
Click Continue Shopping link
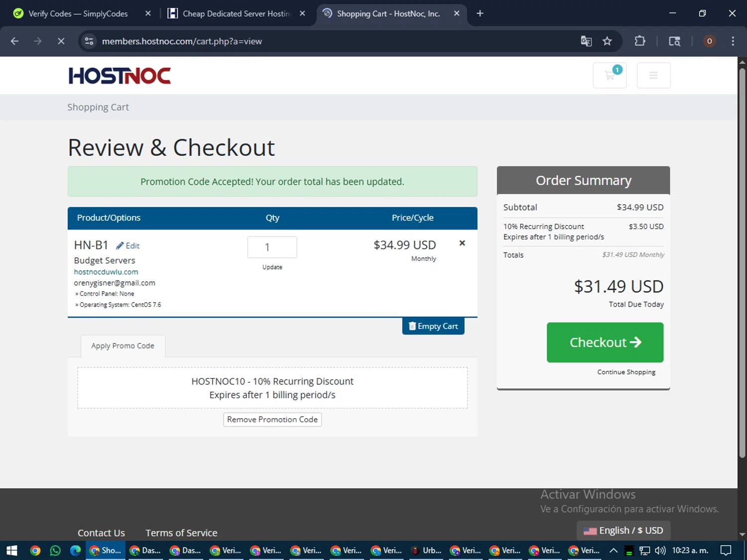pyautogui.click(x=626, y=372)
